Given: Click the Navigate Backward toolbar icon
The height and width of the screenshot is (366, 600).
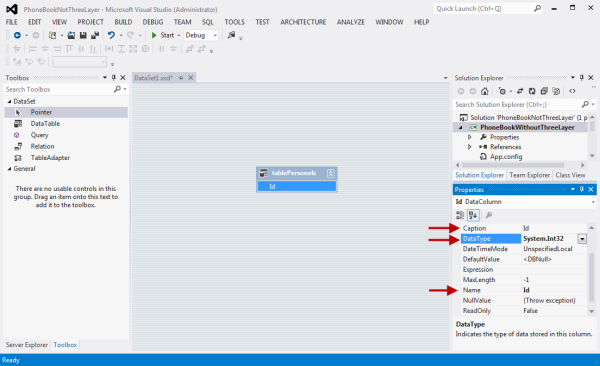Looking at the screenshot, I should coord(17,35).
